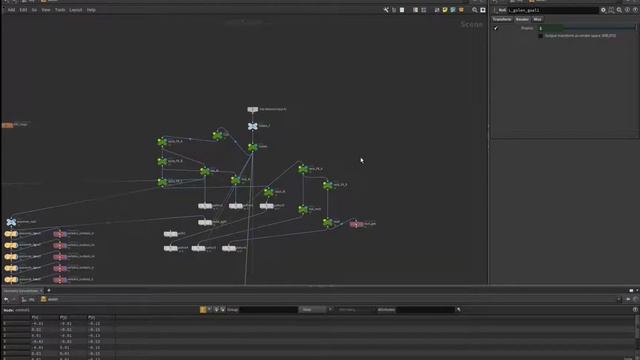Click the orange icon in network toolbar

pyautogui.click(x=461, y=10)
